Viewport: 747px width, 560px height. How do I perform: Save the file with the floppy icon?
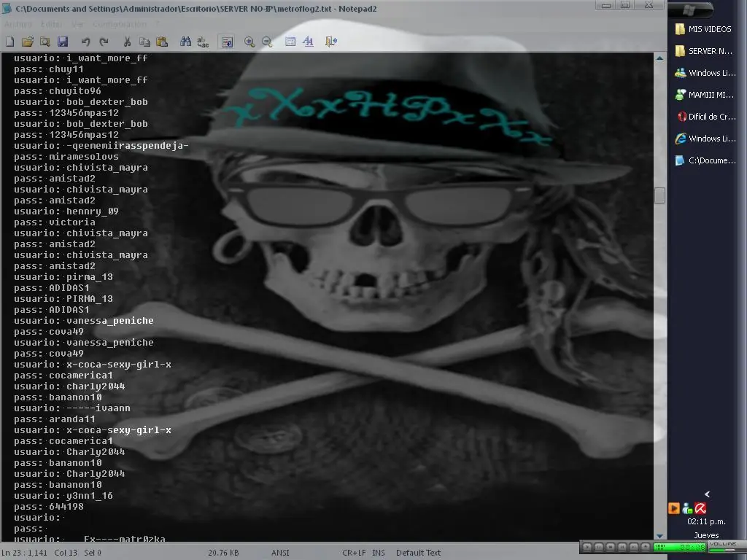[63, 42]
